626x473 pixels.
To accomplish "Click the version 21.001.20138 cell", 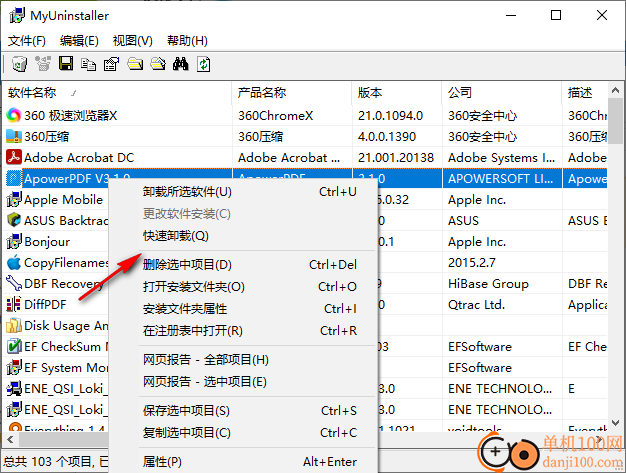I will pos(397,158).
